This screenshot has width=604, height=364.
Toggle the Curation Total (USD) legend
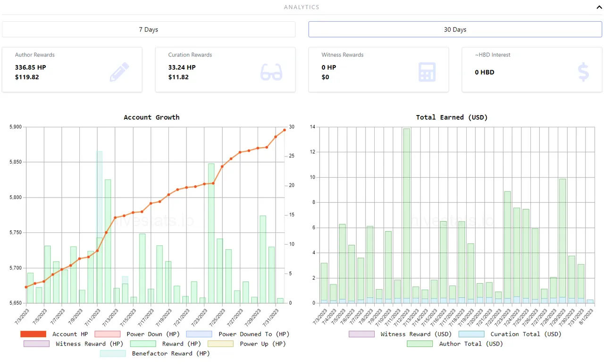(471, 334)
